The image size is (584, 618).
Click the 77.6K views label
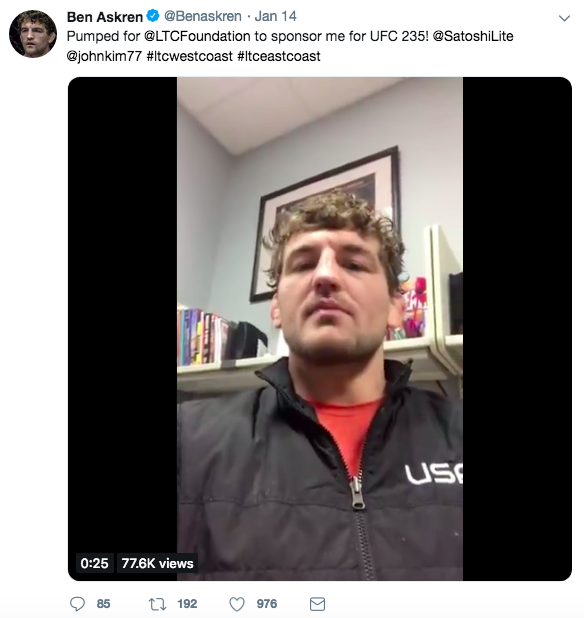157,563
